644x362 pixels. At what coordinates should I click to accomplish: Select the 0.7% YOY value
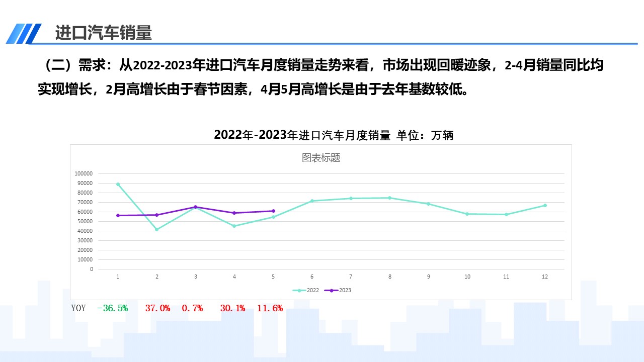(192, 308)
